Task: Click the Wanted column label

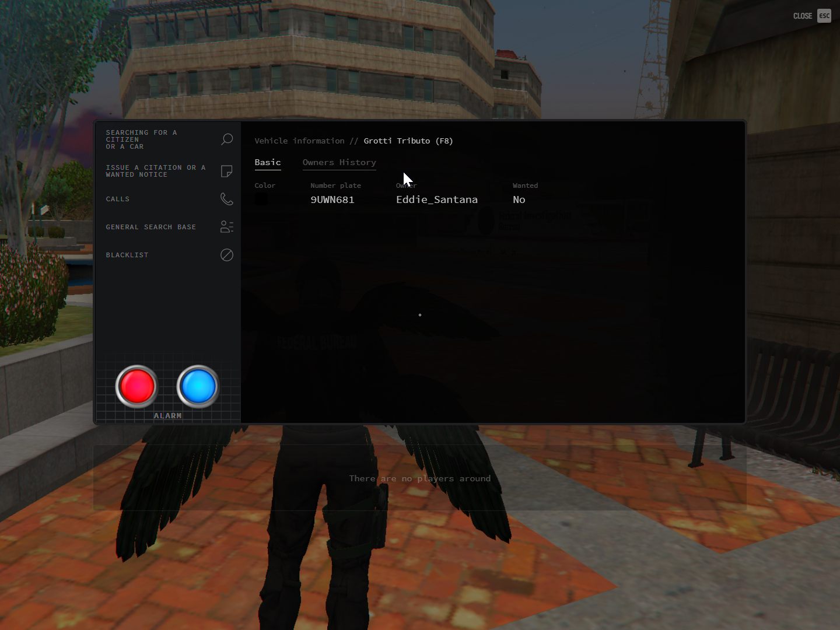Action: 525,185
